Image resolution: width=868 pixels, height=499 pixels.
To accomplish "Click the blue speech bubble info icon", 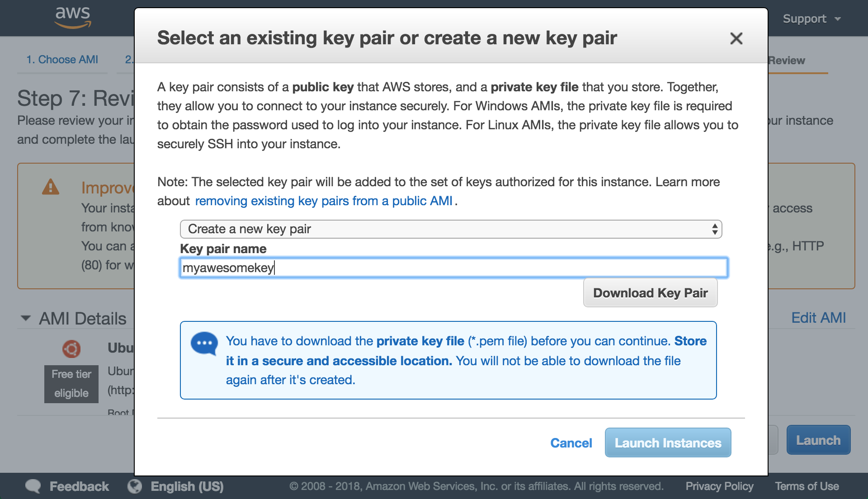I will click(204, 343).
